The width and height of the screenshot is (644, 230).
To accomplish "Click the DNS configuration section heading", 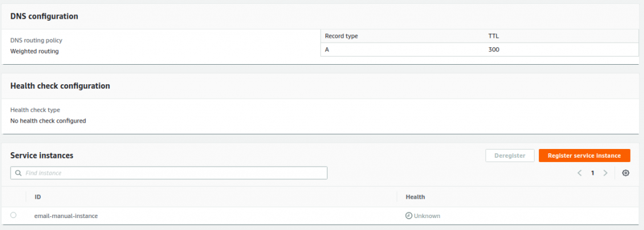I will click(45, 16).
